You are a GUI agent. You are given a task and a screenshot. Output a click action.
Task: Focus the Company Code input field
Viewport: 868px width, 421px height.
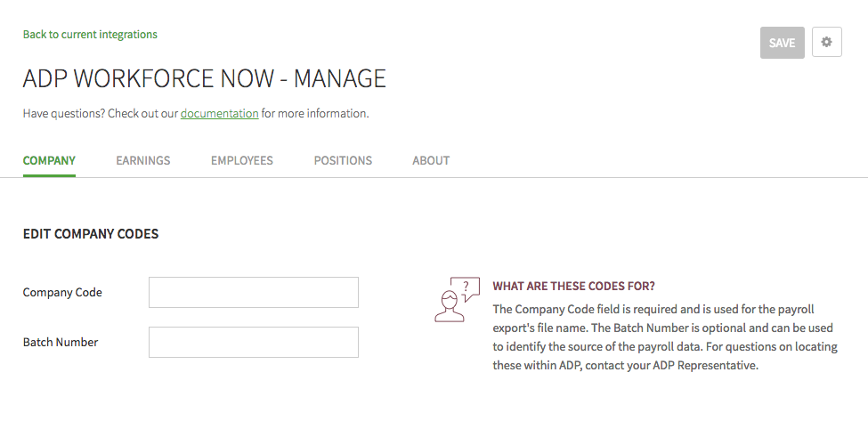click(254, 292)
